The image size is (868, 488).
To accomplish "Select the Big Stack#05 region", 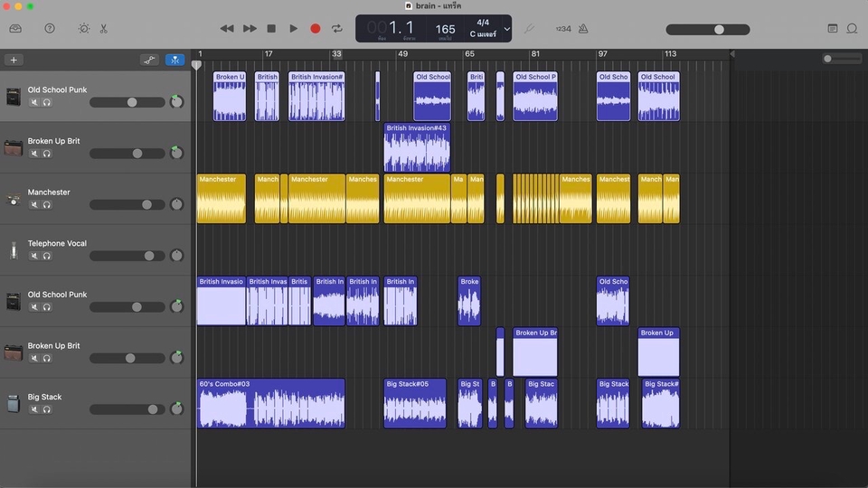I will (415, 403).
